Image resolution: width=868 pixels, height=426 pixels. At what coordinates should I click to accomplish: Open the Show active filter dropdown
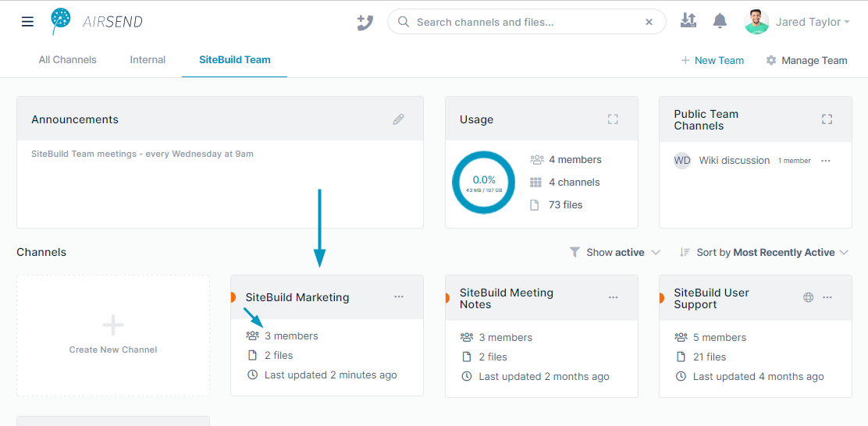615,252
